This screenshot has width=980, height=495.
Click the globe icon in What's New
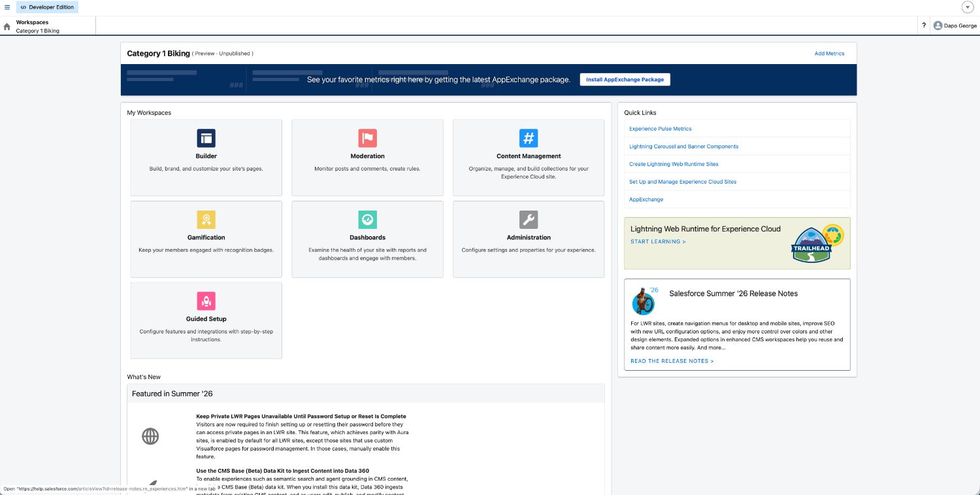click(x=150, y=436)
